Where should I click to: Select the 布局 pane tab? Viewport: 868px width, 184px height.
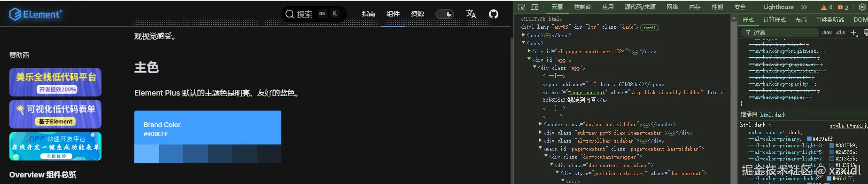(801, 20)
